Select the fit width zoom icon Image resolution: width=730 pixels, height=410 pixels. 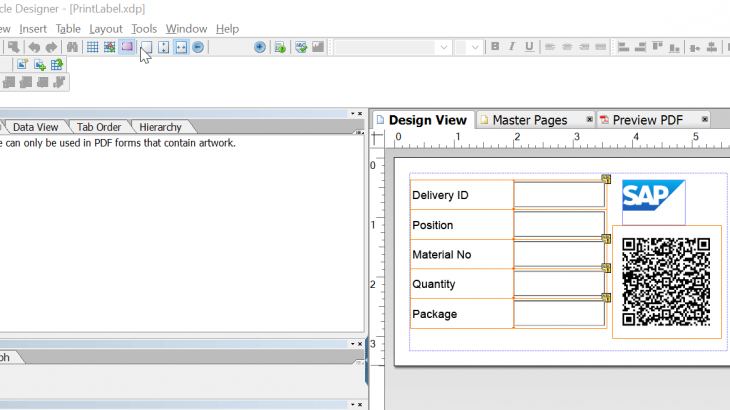(181, 47)
